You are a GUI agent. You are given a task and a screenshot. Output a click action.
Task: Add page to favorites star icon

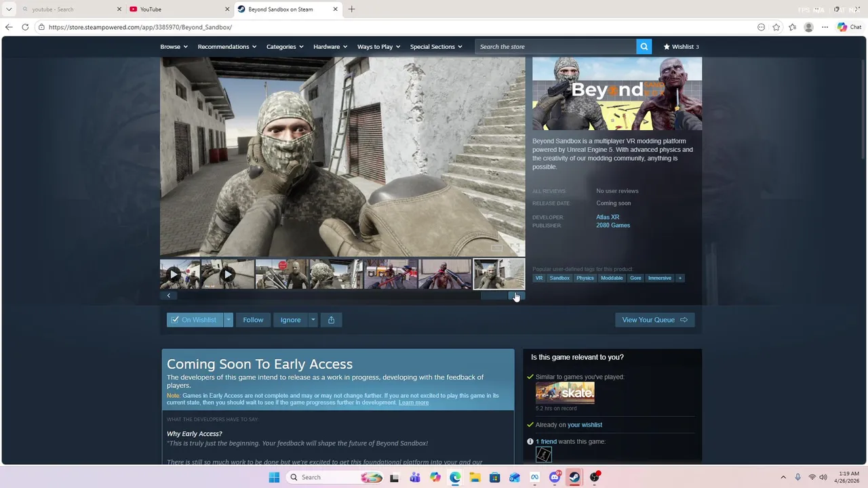pos(776,27)
